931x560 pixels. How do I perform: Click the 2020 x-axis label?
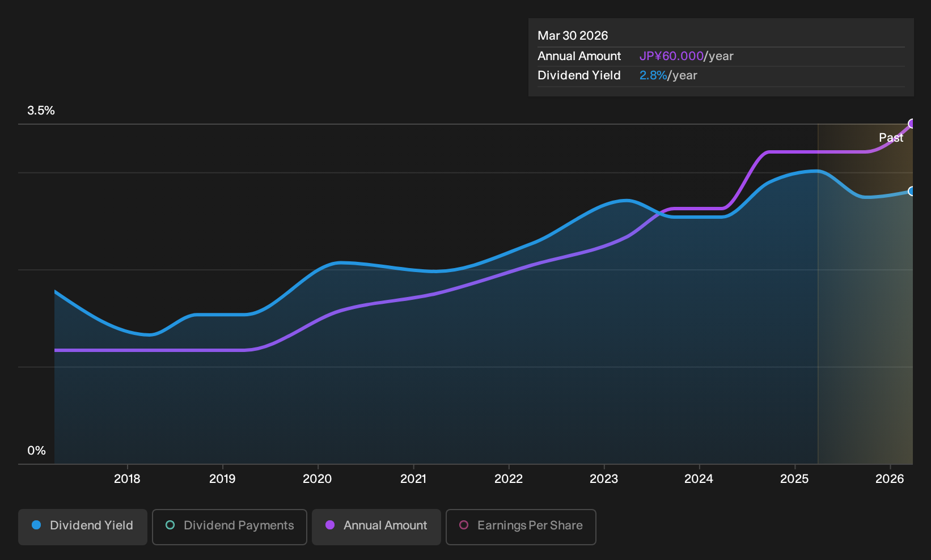pos(318,479)
